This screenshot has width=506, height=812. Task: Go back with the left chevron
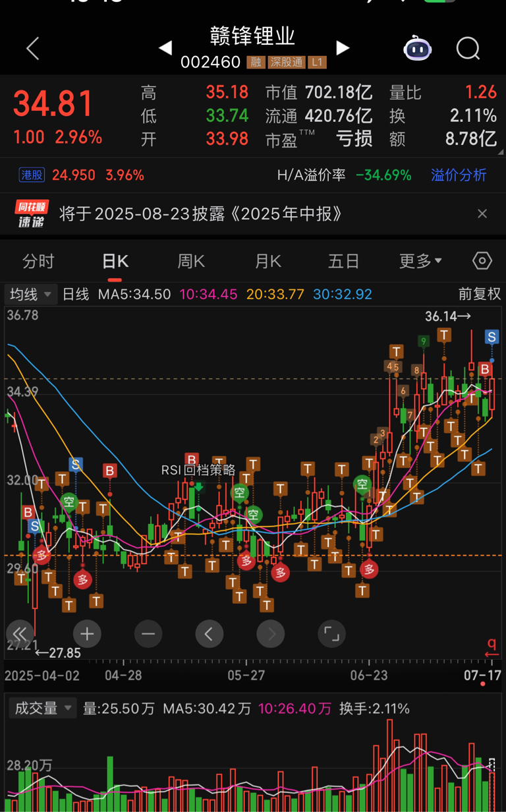pos(32,49)
